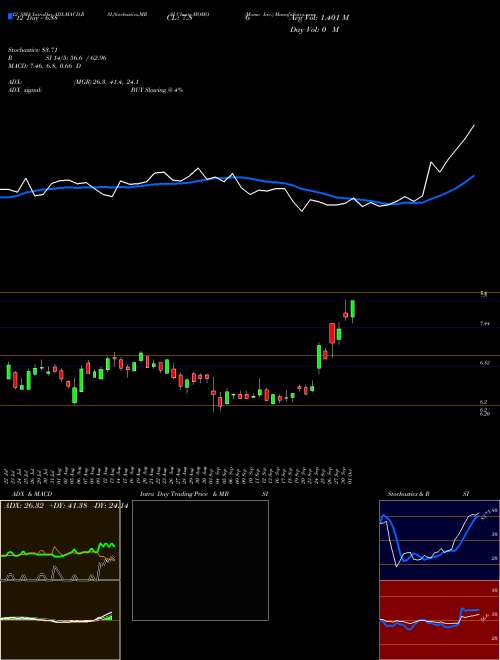This screenshot has width=500, height=660.
Task: Click the "SI 14/3: 36.6 / 62.96" reading
Action: click(76, 58)
